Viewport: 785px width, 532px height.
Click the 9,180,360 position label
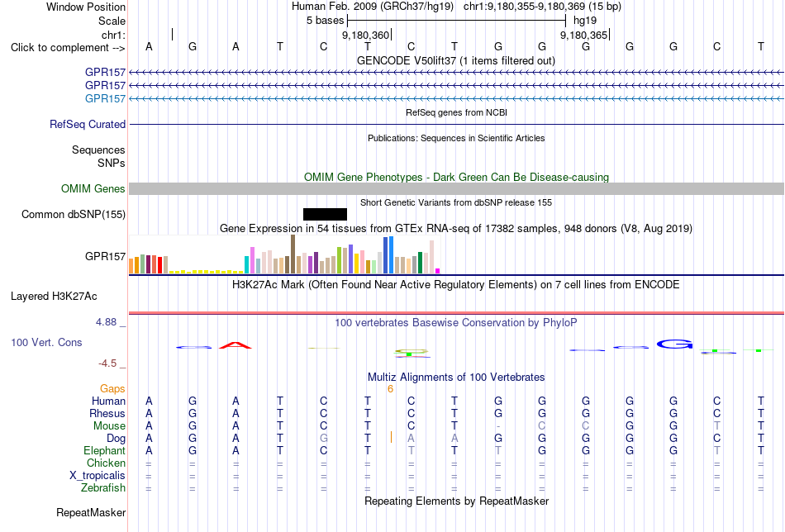(365, 35)
